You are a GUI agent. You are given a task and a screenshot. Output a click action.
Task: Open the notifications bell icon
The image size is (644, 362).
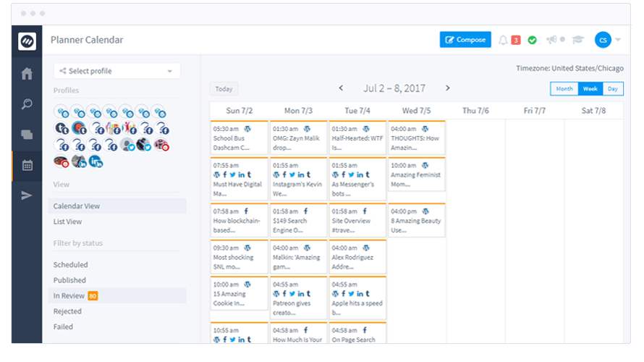tap(503, 40)
